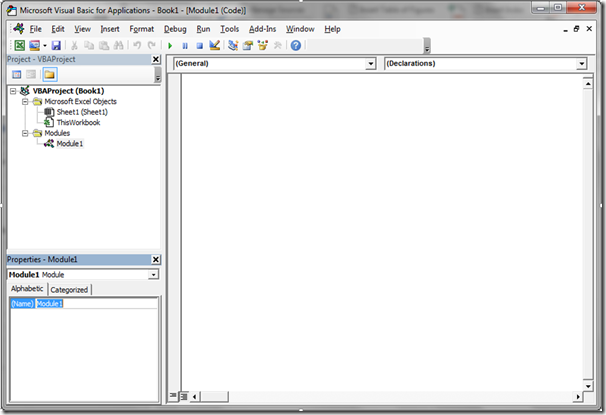The image size is (606, 415).
Task: Close the Project - VBAProject pane
Action: point(156,59)
